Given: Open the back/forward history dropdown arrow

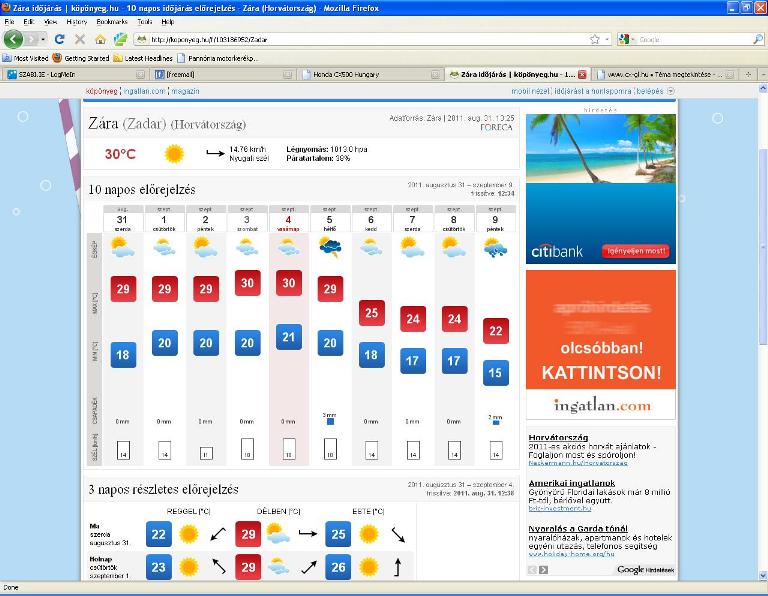Looking at the screenshot, I should (x=41, y=40).
